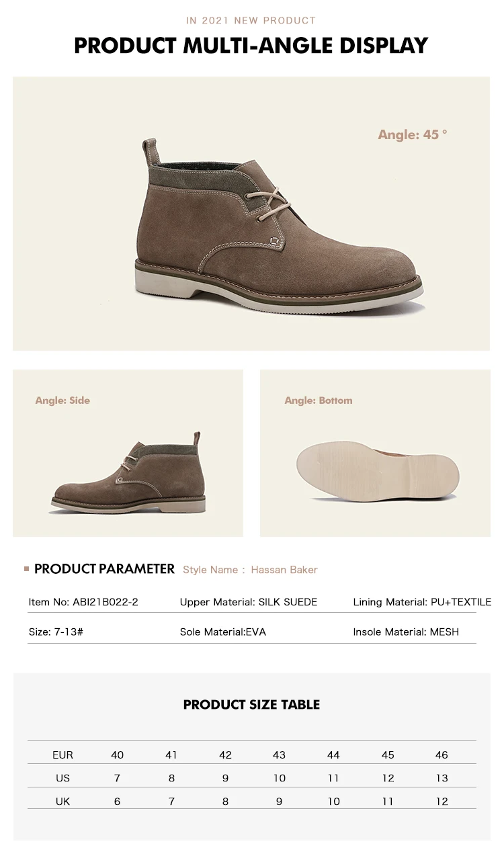Click Lining Material: PU+TEXTILE entry
Viewport: 504px width, 856px height.
pyautogui.click(x=422, y=602)
